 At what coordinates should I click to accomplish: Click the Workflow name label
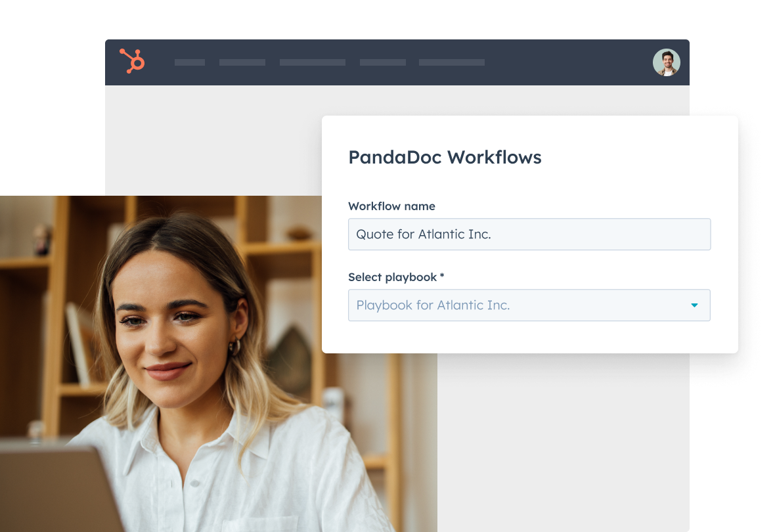point(391,206)
